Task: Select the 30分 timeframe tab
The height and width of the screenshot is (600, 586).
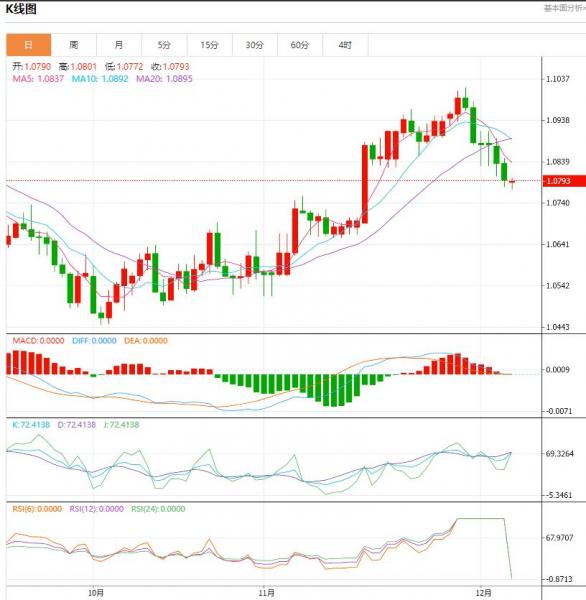Action: tap(255, 45)
